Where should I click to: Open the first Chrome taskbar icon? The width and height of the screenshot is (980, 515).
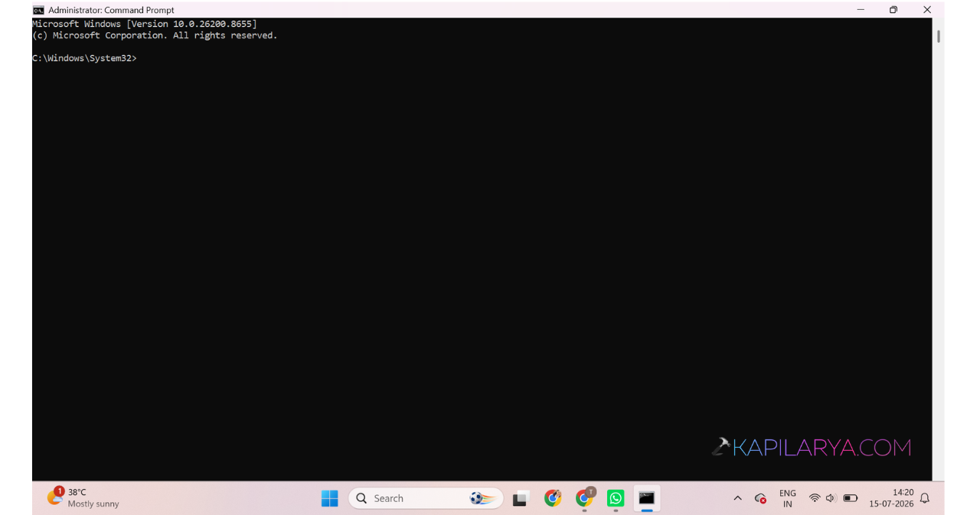pos(553,498)
